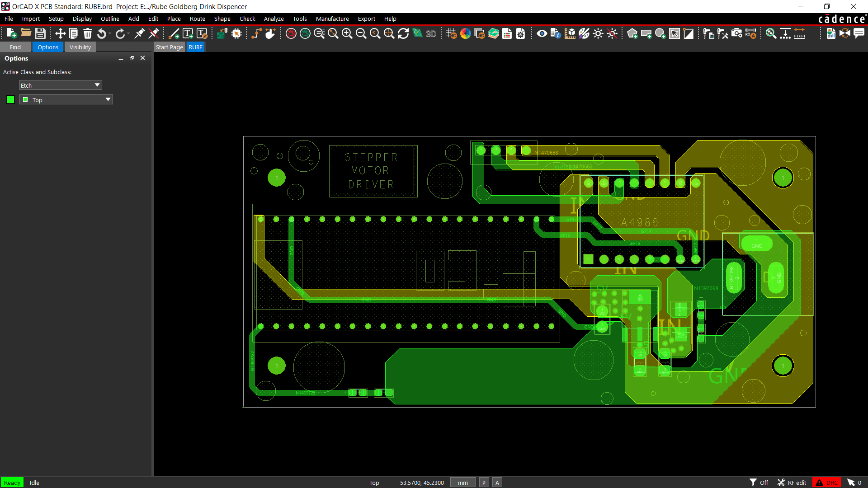Open the Analyze menu
Screen dimensions: 868x488
point(274,19)
